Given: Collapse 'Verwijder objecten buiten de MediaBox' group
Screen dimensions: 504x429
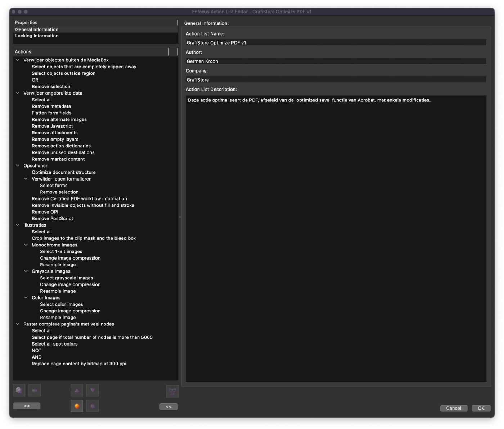Looking at the screenshot, I should [18, 60].
